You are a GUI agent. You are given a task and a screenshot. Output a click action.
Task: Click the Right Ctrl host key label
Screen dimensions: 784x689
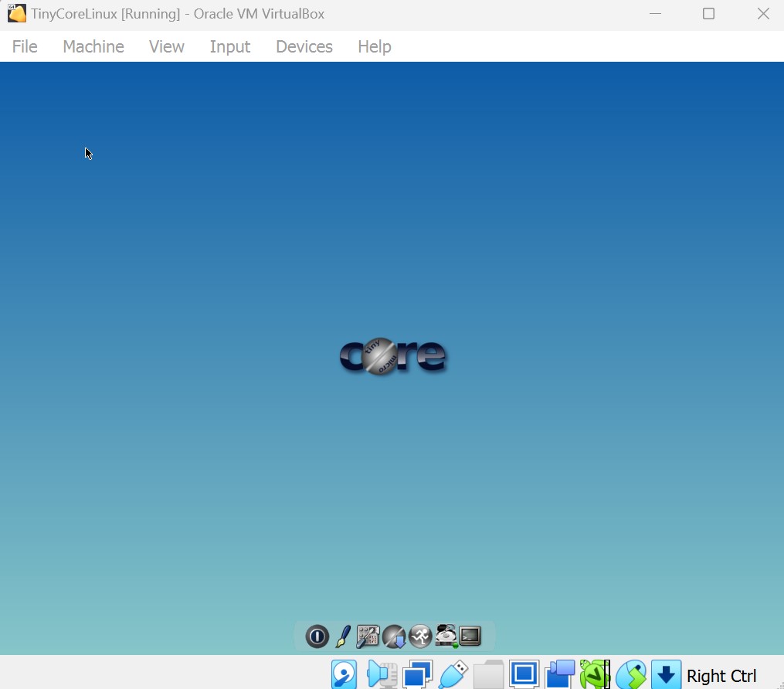(x=721, y=676)
